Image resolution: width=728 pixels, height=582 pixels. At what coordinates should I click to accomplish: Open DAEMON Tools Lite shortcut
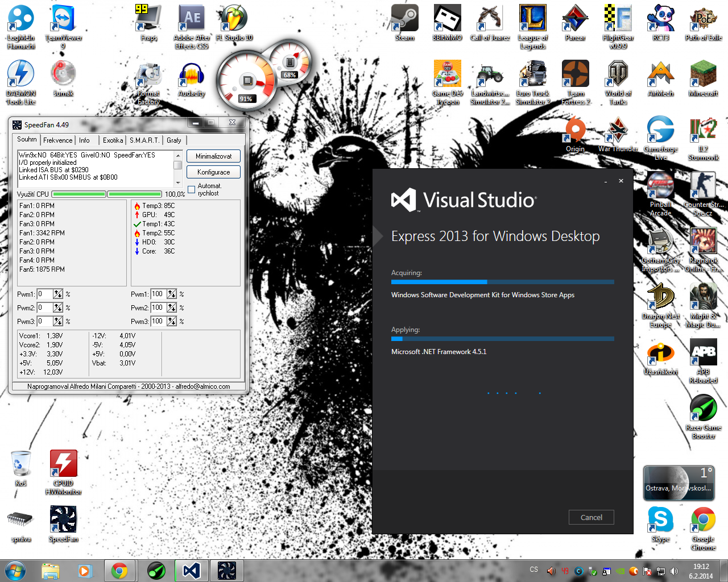[21, 82]
